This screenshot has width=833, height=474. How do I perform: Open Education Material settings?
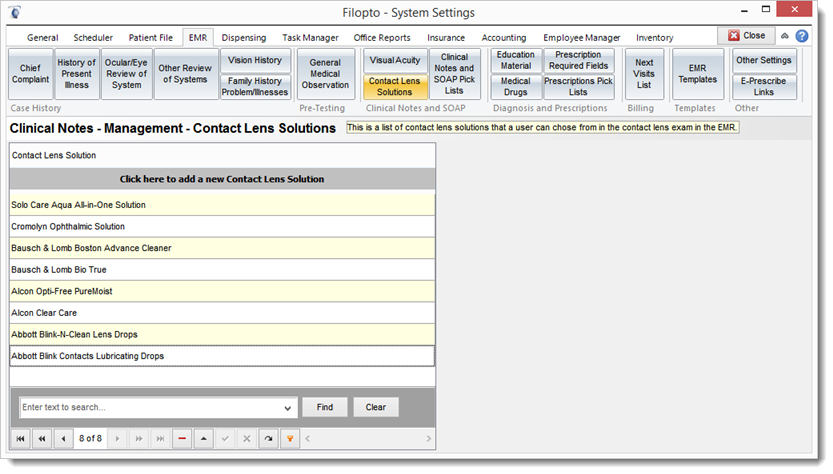(x=515, y=61)
